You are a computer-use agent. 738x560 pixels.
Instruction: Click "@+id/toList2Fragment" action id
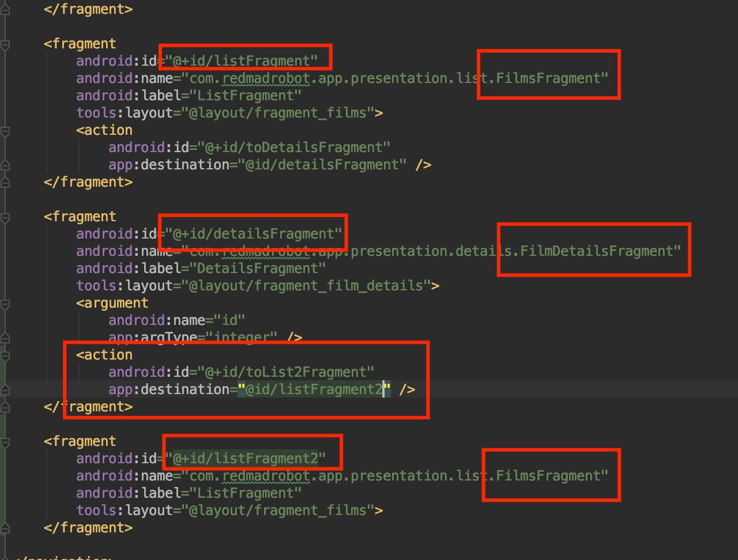tap(287, 372)
